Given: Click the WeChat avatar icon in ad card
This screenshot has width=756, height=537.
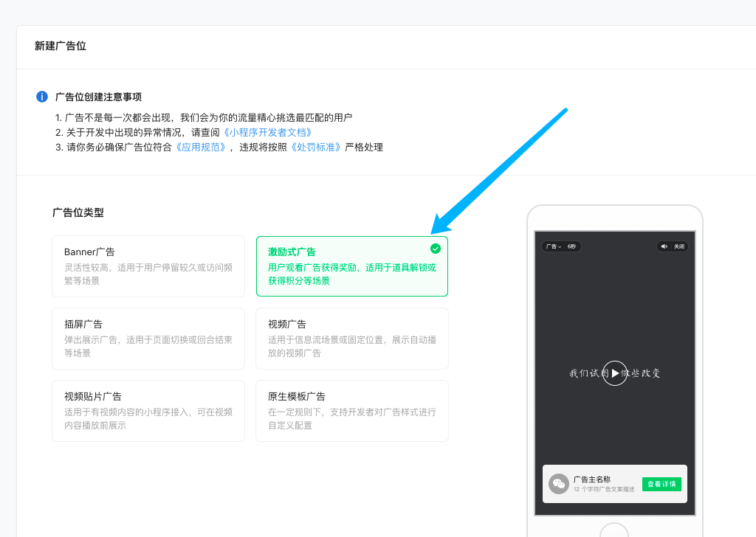Looking at the screenshot, I should (x=559, y=484).
